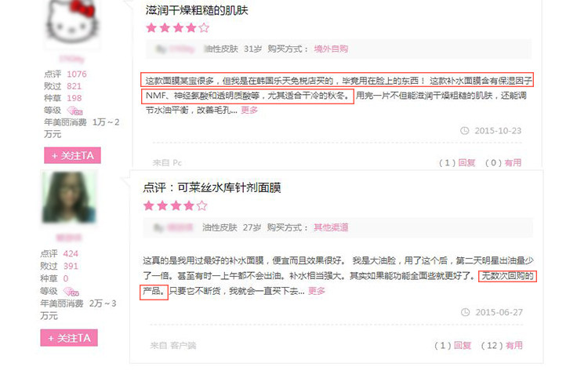Mark the 2015-10-23 review as 有用

tap(513, 162)
